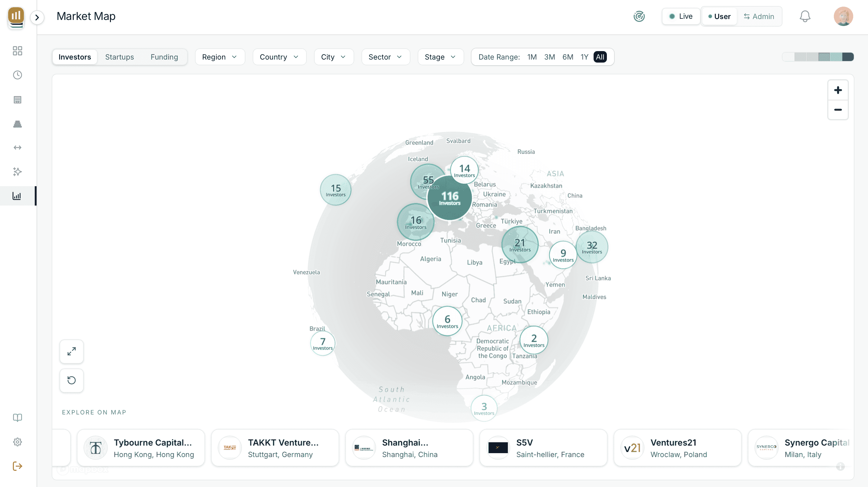
Task: Click the radar target icon in header
Action: pos(639,16)
